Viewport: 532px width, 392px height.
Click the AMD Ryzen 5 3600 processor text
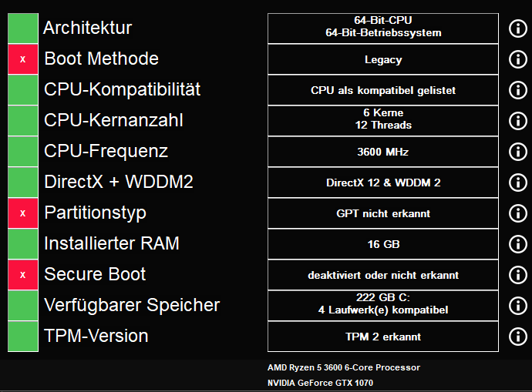click(x=344, y=367)
